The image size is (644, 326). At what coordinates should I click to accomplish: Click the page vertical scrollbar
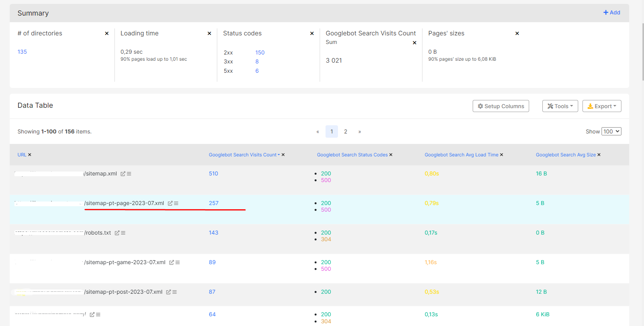pos(642,53)
